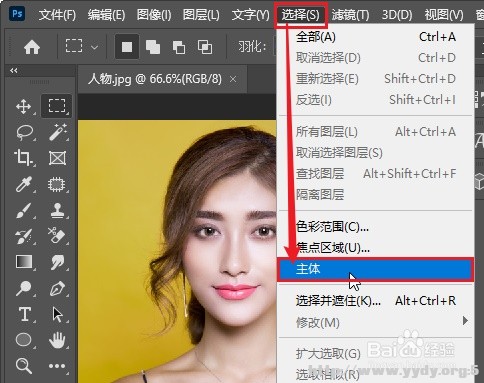Open the 3D(D) menu
The height and width of the screenshot is (383, 484).
click(x=397, y=15)
